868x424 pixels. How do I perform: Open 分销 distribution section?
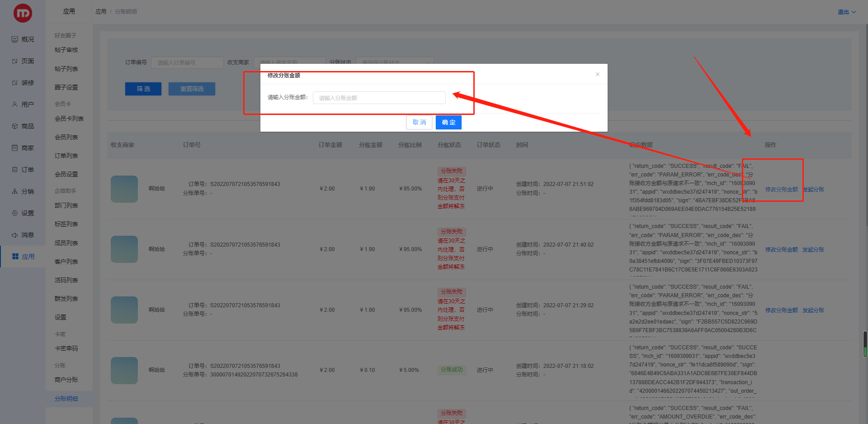23,191
